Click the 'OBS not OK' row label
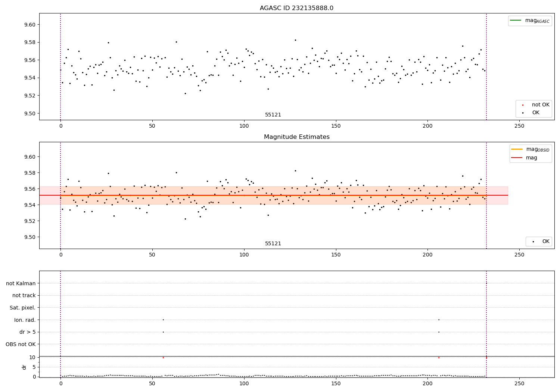This screenshot has height=392, width=560. pos(21,344)
